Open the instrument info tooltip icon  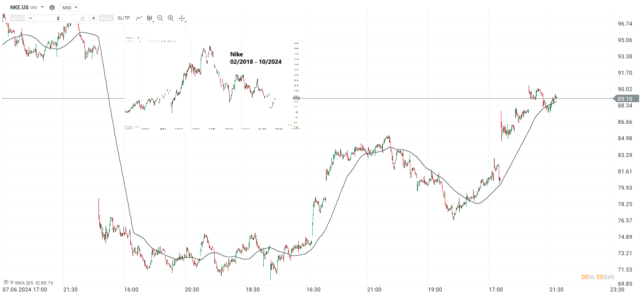point(52,8)
